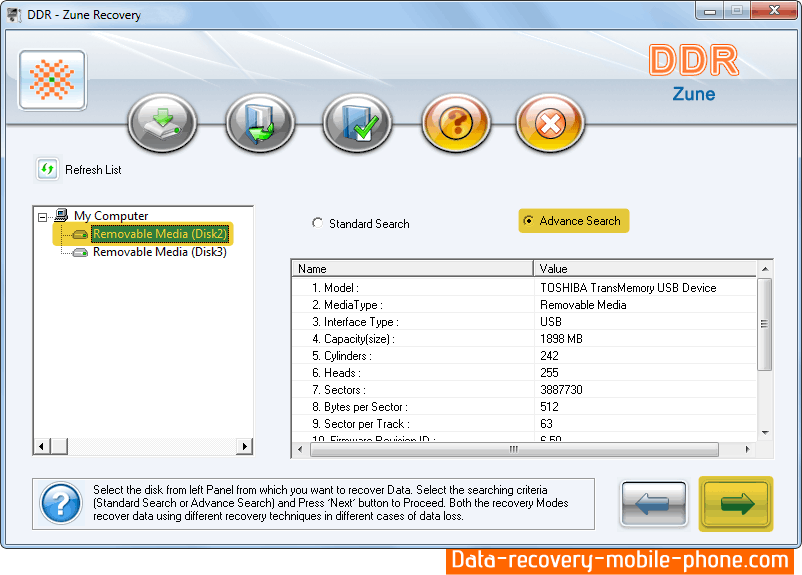The width and height of the screenshot is (802, 575).
Task: Click the drive icon beside Removable Media (Disk3)
Action: point(80,252)
